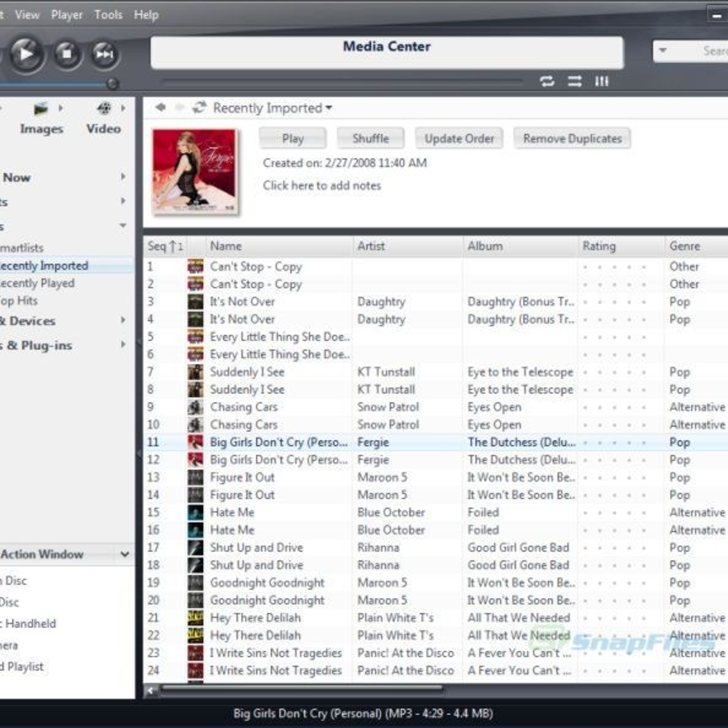Viewport: 728px width, 728px height.
Task: Expand the Now section arrow in sidebar
Action: coord(123,177)
